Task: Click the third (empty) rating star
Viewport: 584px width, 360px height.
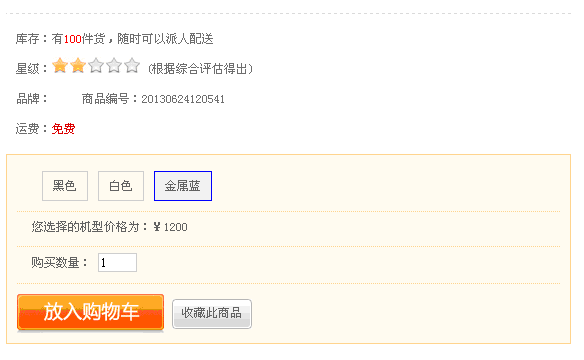Action: [96, 66]
